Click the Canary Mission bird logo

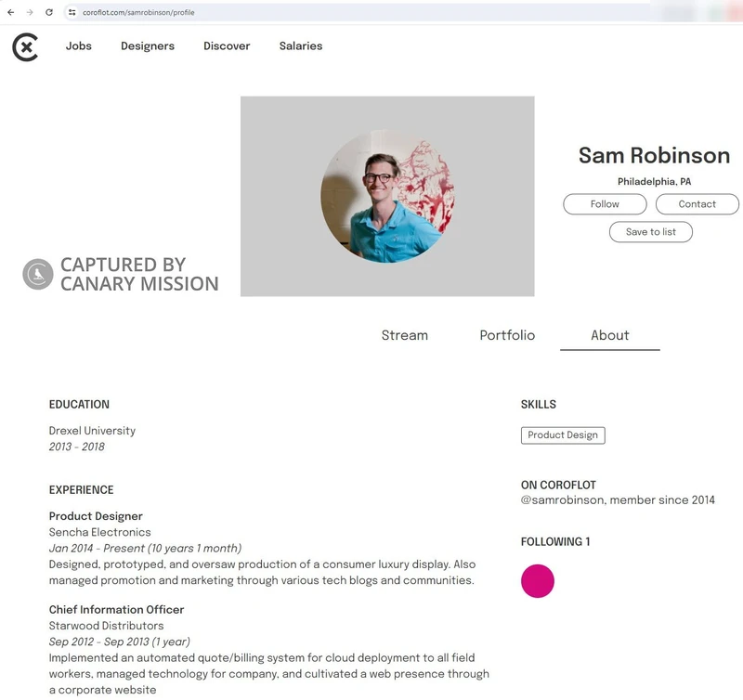tap(38, 274)
